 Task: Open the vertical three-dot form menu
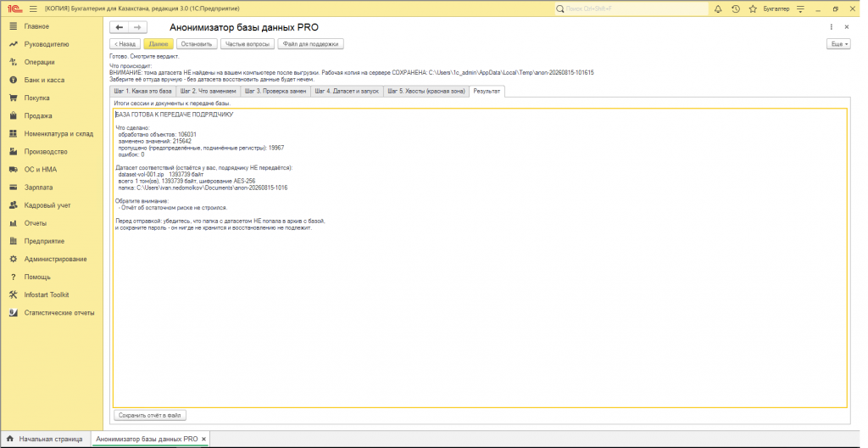click(x=831, y=27)
